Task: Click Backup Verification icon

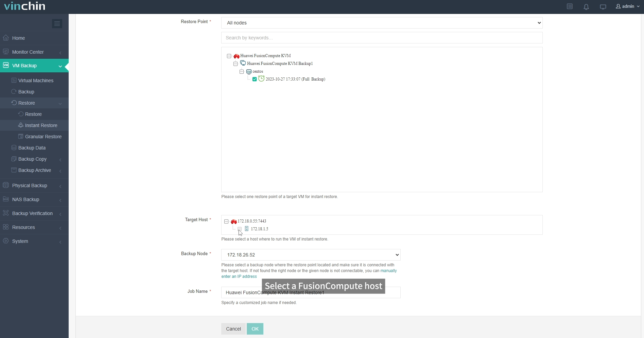Action: click(x=6, y=213)
